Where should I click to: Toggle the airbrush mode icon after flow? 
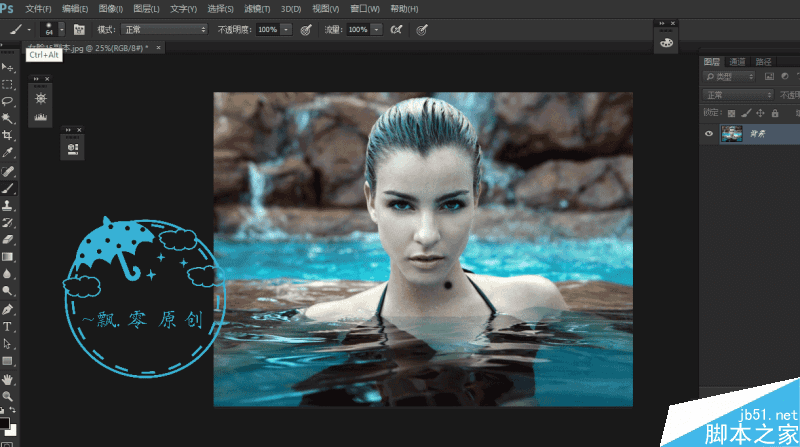tap(396, 30)
